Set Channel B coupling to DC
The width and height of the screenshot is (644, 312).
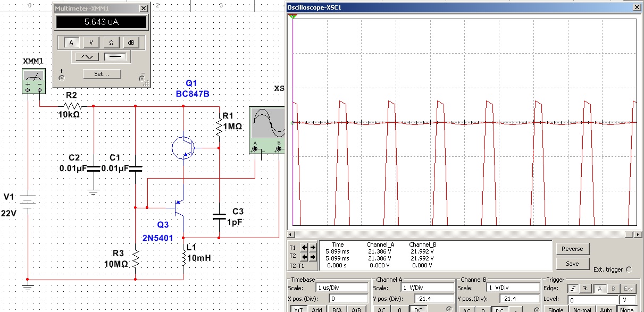[x=499, y=309]
